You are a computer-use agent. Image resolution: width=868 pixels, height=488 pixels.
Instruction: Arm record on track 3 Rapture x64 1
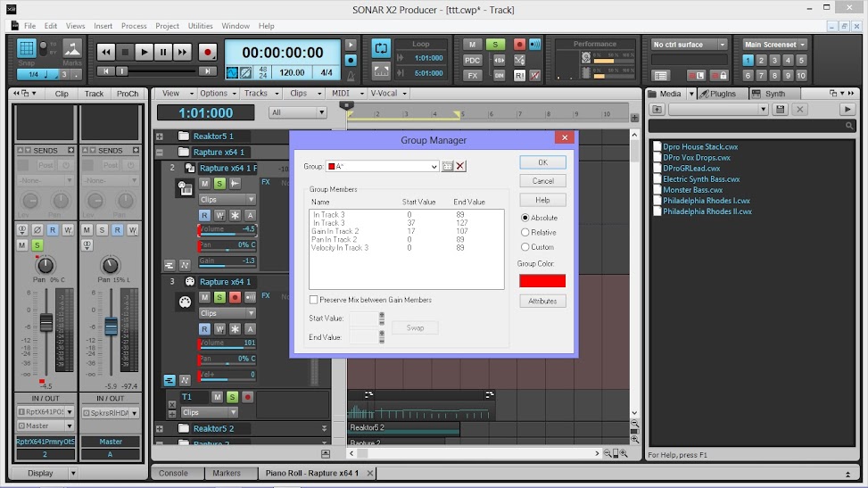[235, 297]
